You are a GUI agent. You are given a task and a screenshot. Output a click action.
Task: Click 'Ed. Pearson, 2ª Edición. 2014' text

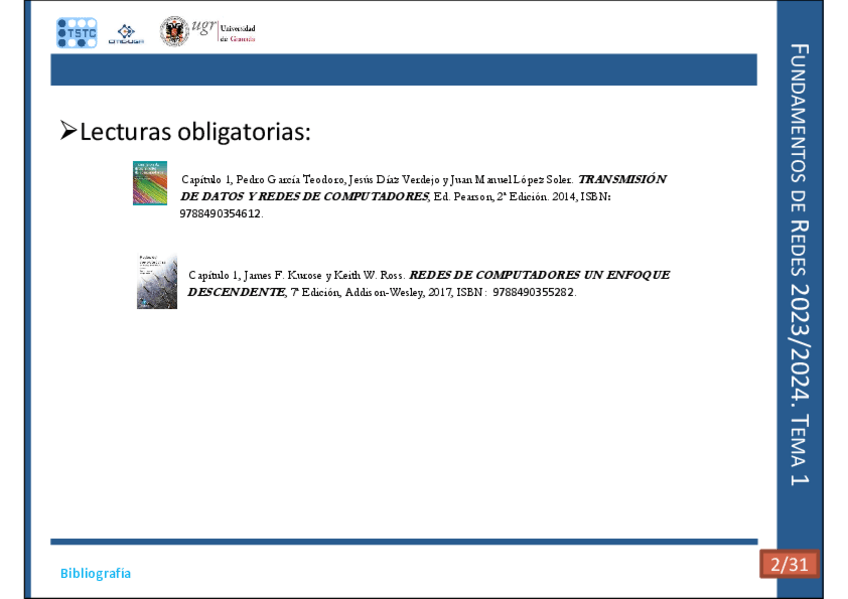click(504, 197)
